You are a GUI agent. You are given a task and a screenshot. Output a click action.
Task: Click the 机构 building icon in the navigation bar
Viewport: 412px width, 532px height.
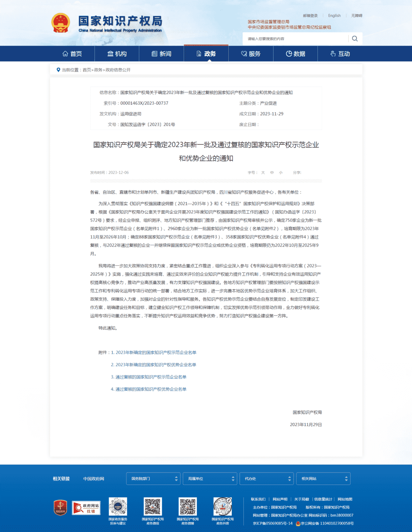pyautogui.click(x=110, y=54)
